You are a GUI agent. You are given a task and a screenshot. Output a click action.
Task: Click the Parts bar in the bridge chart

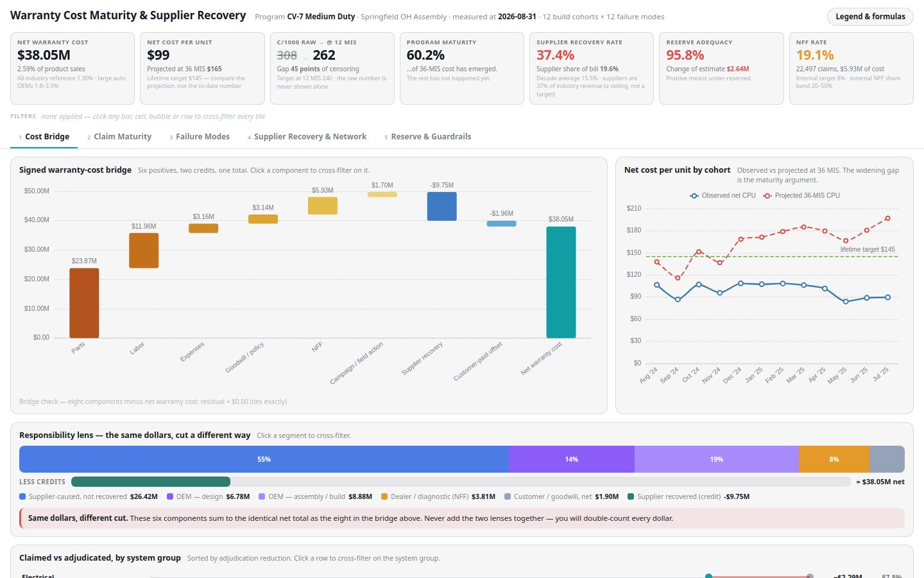pyautogui.click(x=84, y=302)
